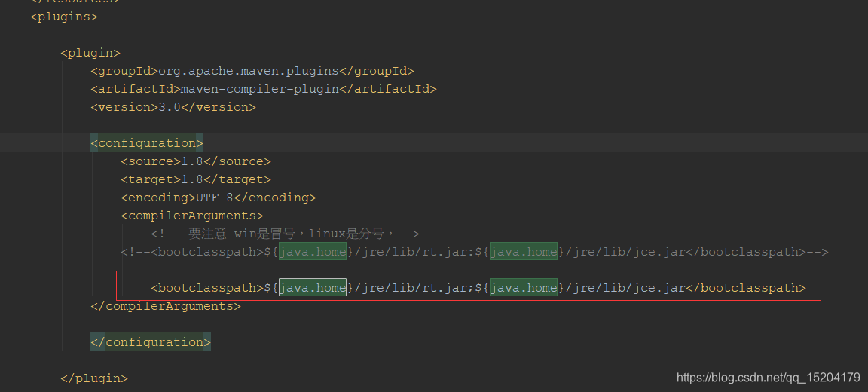Click second java.home in active bootclasspath line
The height and width of the screenshot is (392, 868).
point(523,287)
